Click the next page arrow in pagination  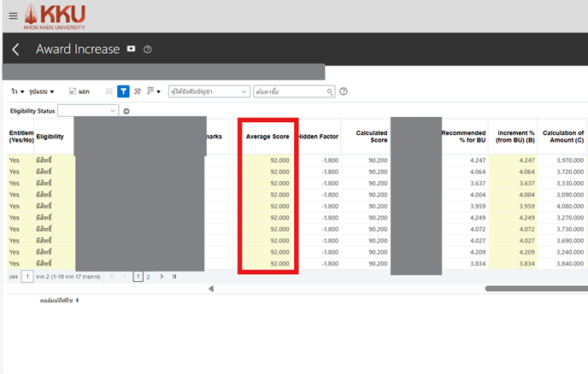(x=162, y=277)
